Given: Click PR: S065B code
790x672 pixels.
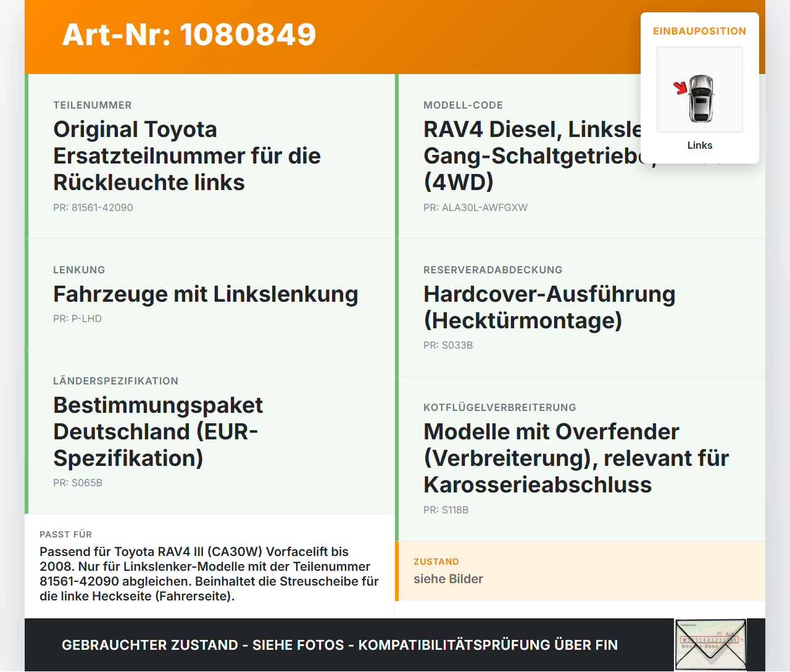Looking at the screenshot, I should click(x=78, y=483).
